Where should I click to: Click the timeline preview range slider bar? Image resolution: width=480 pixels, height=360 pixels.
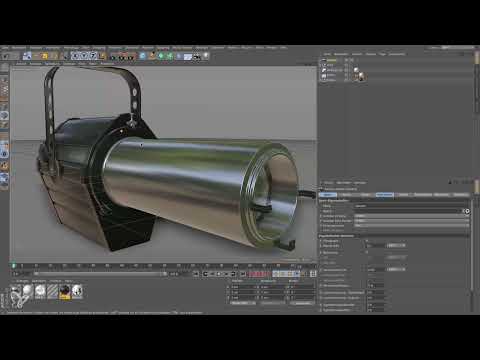tap(100, 274)
